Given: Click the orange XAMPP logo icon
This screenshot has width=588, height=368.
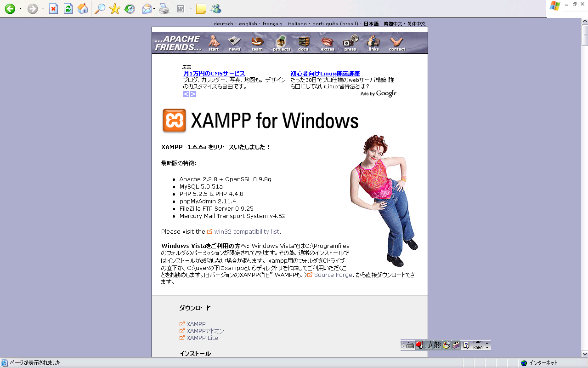Looking at the screenshot, I should [x=174, y=121].
